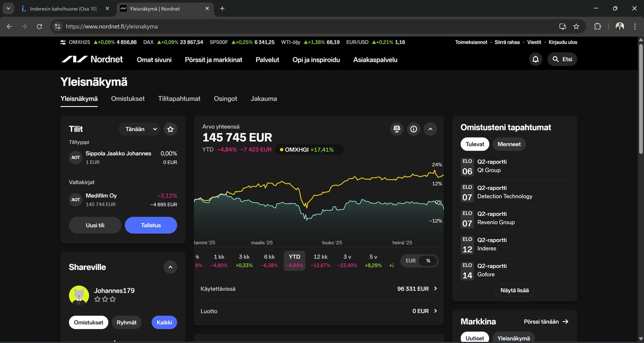This screenshot has height=343, width=644.
Task: Click the page vertical scrollbar
Action: pyautogui.click(x=641, y=100)
